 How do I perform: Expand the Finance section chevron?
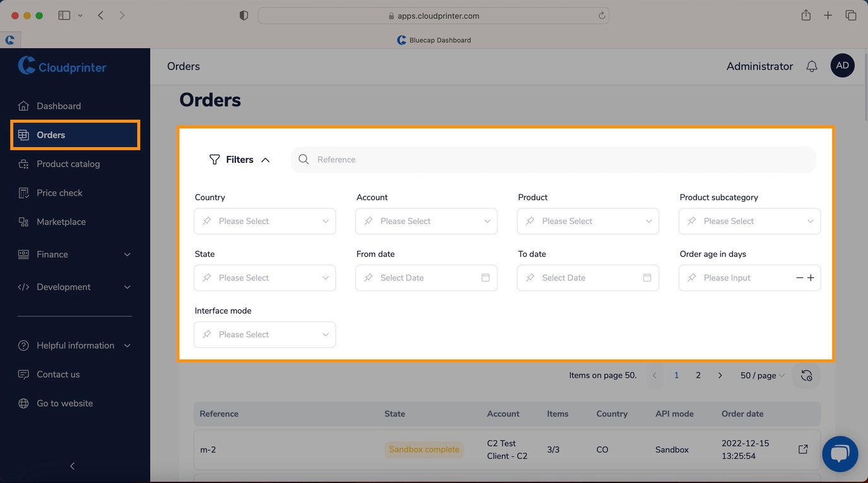click(126, 254)
